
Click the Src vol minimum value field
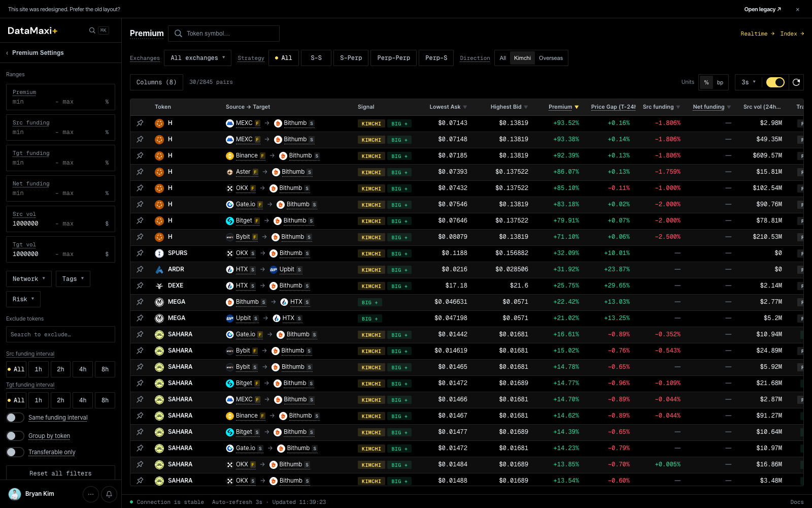31,224
